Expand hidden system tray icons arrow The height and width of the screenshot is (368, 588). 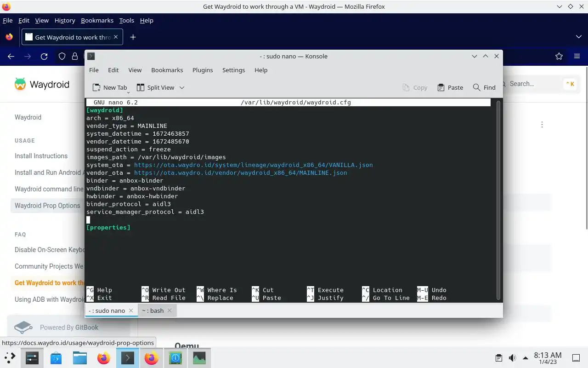click(526, 358)
